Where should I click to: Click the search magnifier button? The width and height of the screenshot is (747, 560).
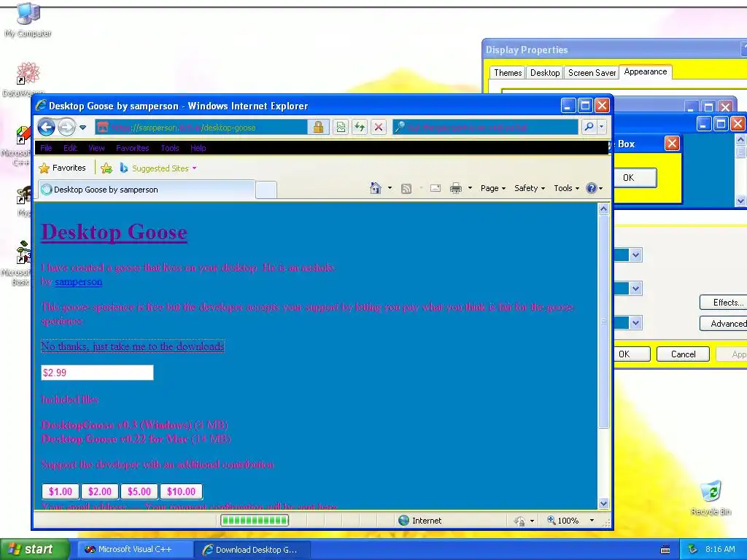click(589, 127)
